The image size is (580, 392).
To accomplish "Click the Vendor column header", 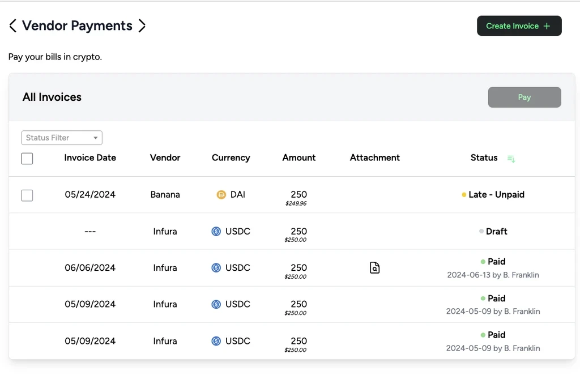I will [165, 158].
